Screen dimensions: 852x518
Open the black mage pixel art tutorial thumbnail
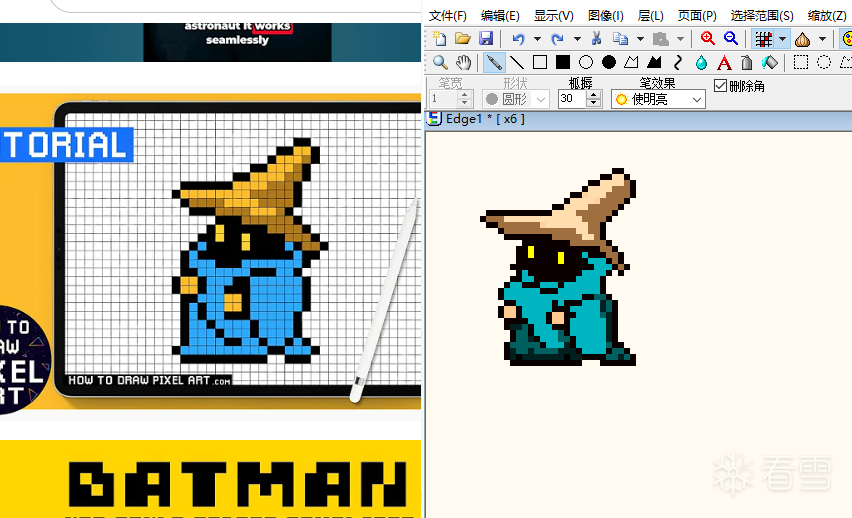210,251
